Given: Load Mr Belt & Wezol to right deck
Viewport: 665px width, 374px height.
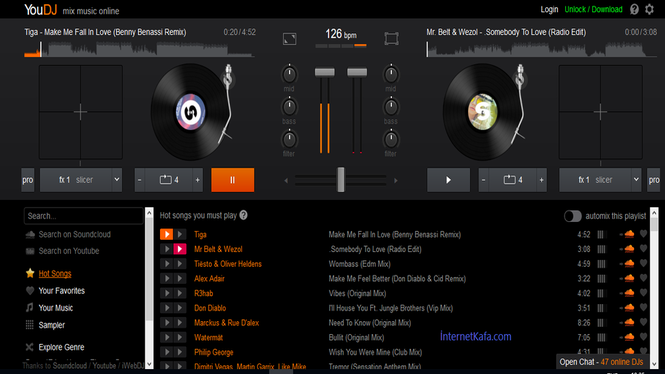Looking at the screenshot, I should pyautogui.click(x=180, y=249).
